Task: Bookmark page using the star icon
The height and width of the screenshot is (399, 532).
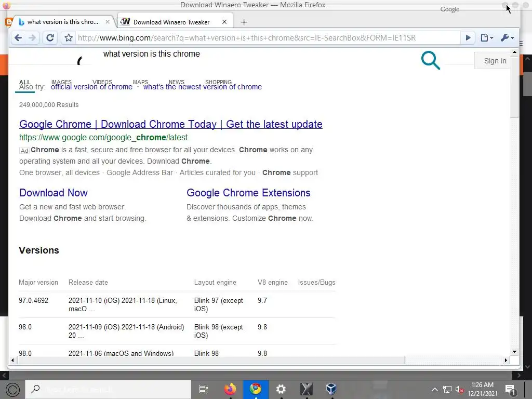Action: point(69,37)
